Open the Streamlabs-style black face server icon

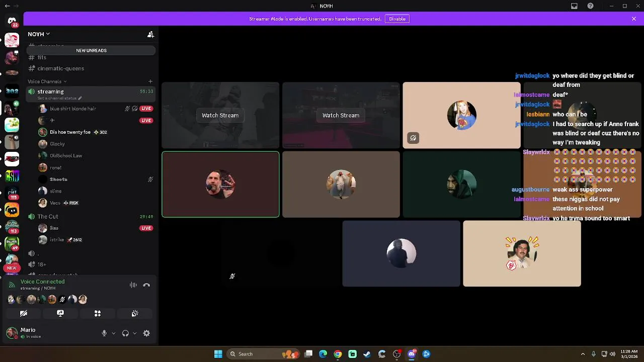coord(12,211)
